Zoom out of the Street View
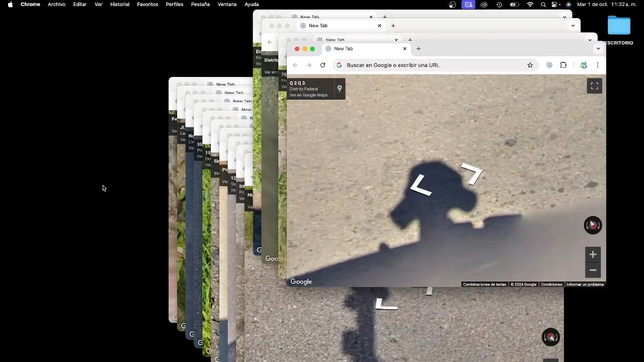 (x=593, y=270)
